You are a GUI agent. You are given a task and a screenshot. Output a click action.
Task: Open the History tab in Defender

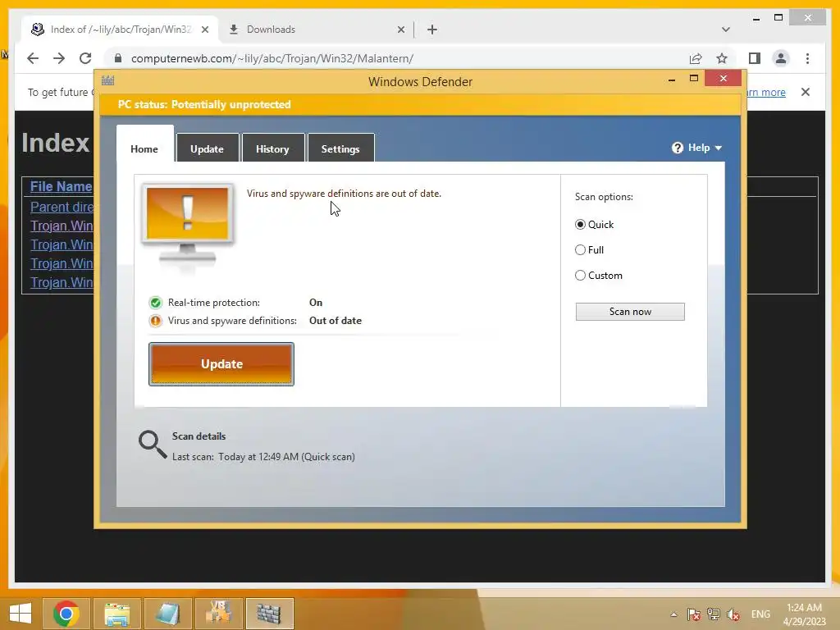pos(272,148)
